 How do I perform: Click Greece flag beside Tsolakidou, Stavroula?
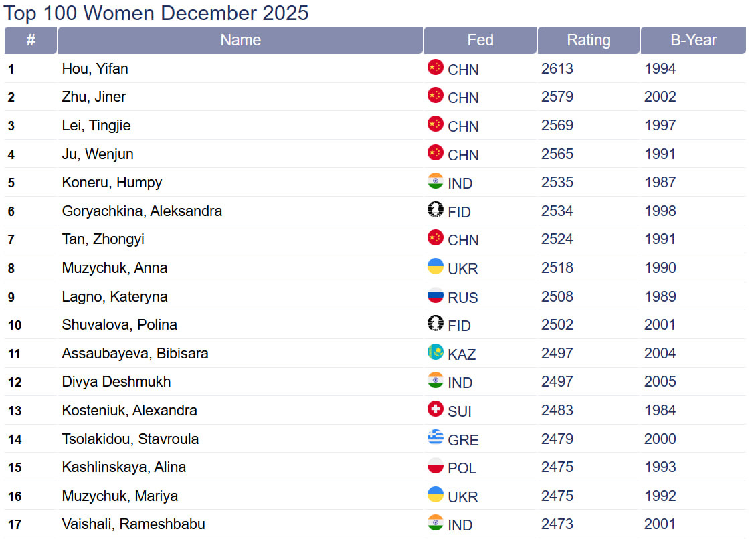436,437
